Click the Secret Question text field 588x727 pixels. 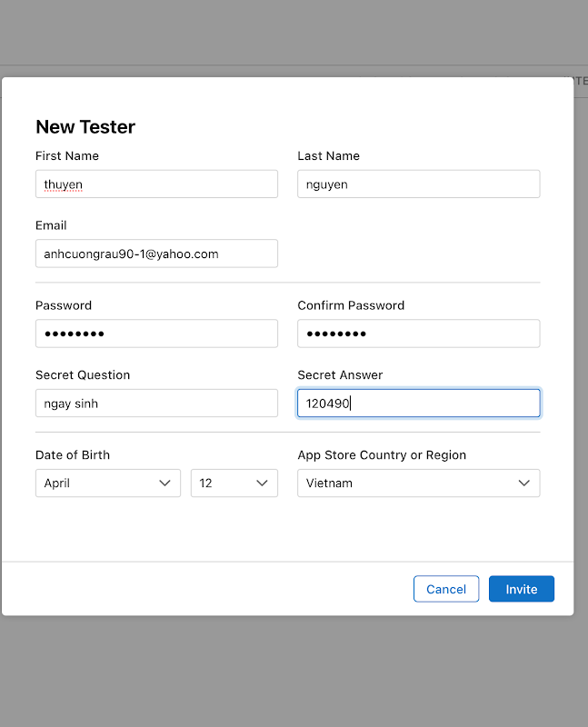[x=156, y=403]
